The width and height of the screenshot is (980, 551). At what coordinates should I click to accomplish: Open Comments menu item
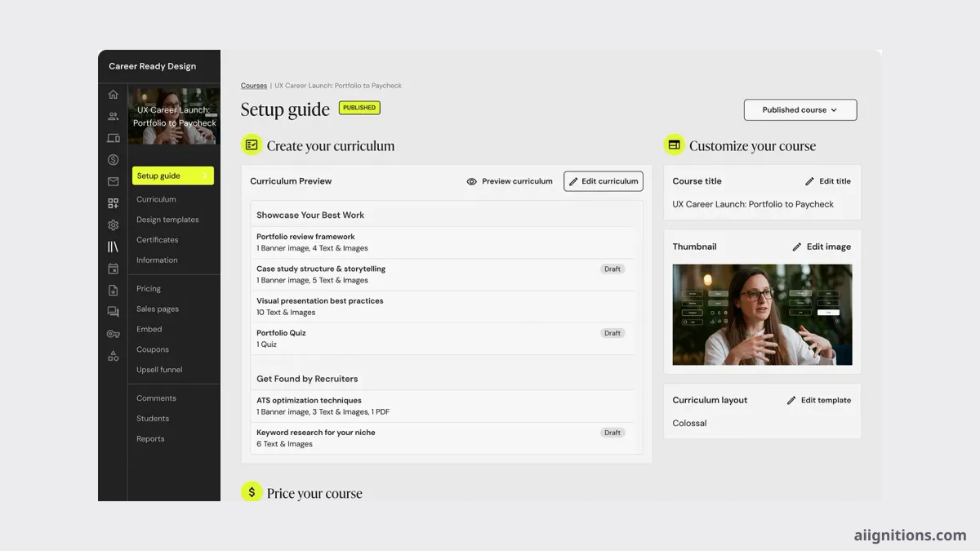pos(156,398)
